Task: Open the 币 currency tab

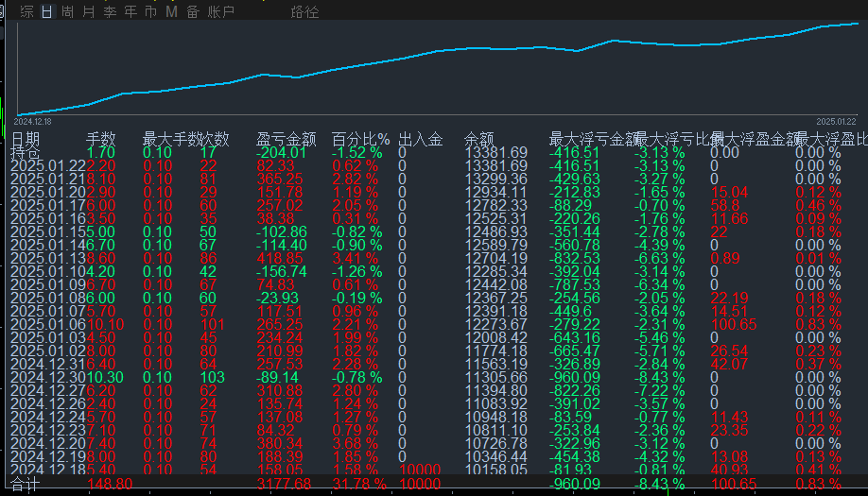Action: [150, 11]
